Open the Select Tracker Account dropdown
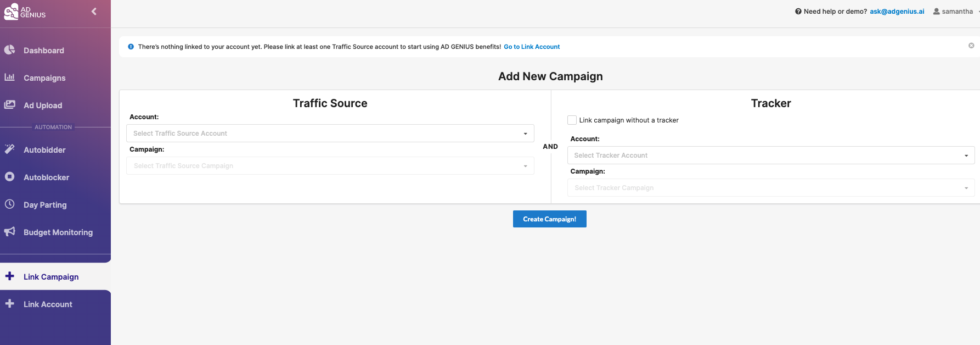980x345 pixels. coord(771,155)
